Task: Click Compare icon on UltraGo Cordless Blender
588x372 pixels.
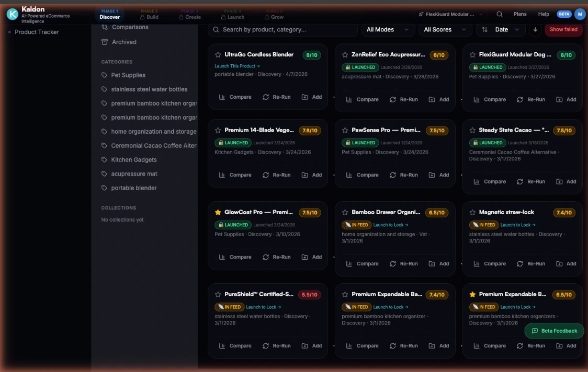Action: click(222, 97)
